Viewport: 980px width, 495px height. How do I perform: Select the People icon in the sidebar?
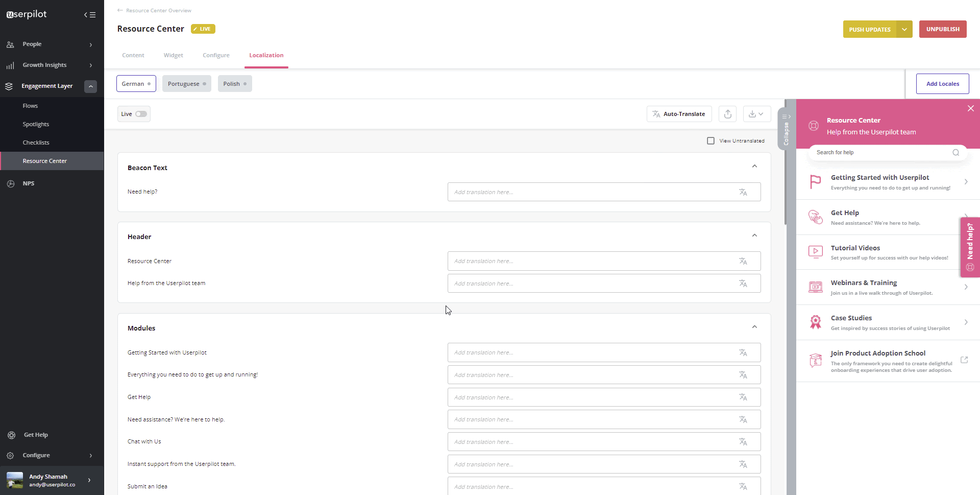(x=10, y=44)
